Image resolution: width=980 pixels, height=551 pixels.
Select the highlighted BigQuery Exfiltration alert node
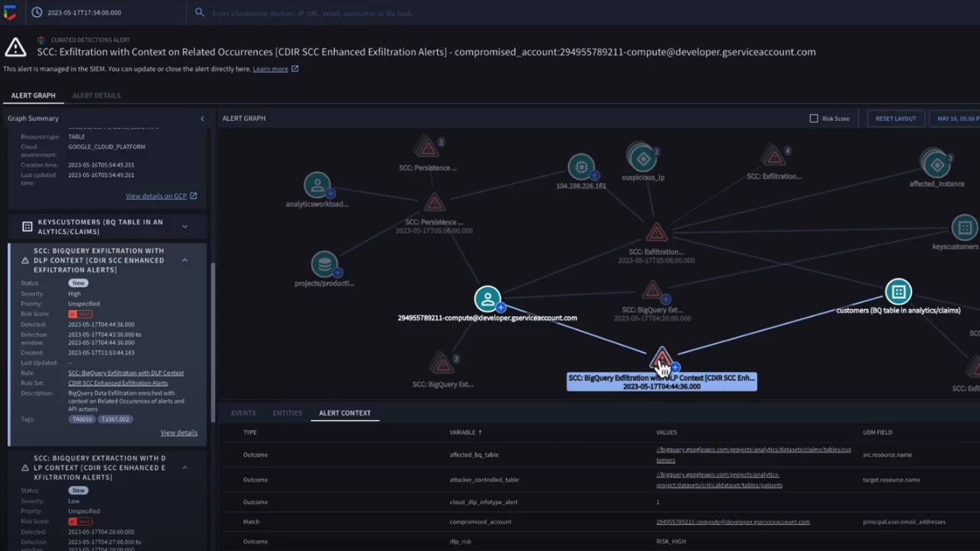(x=662, y=360)
